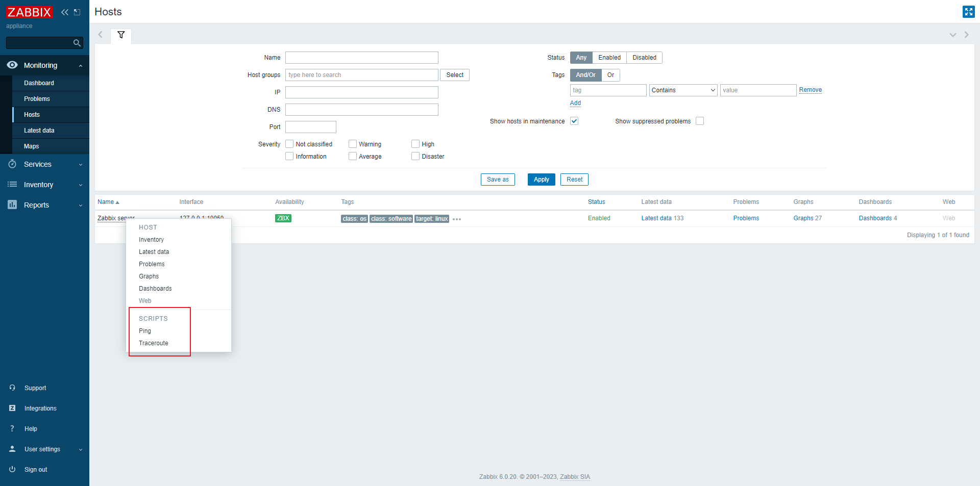The width and height of the screenshot is (980, 486).
Task: Run the Traceroute script
Action: [179, 343]
